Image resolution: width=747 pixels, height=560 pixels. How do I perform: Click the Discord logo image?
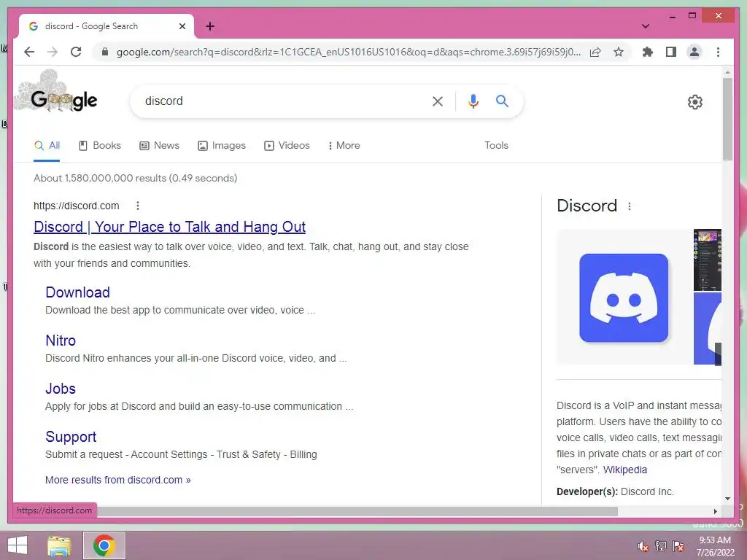(624, 297)
